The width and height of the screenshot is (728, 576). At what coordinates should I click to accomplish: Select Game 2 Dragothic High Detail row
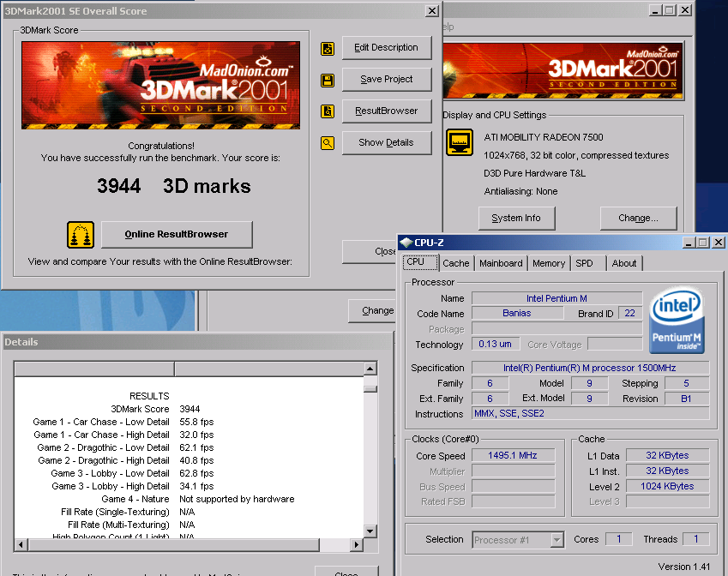tap(189, 461)
